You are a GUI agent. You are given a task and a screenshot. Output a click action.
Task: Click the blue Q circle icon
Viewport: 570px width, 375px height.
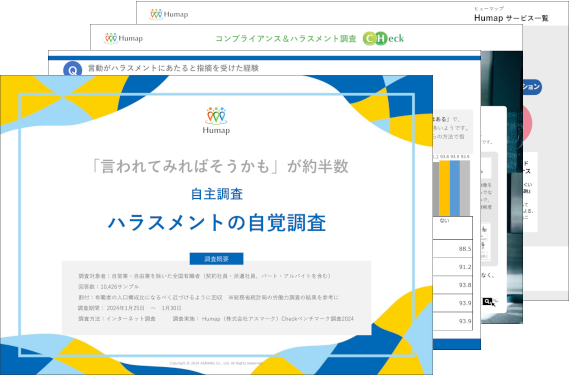click(x=72, y=68)
